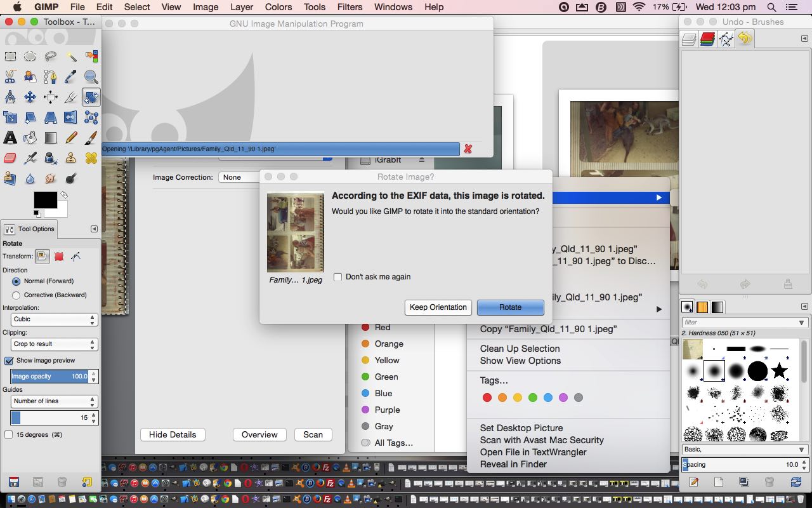Select the Bucket Fill tool
The image size is (812, 508).
30,138
